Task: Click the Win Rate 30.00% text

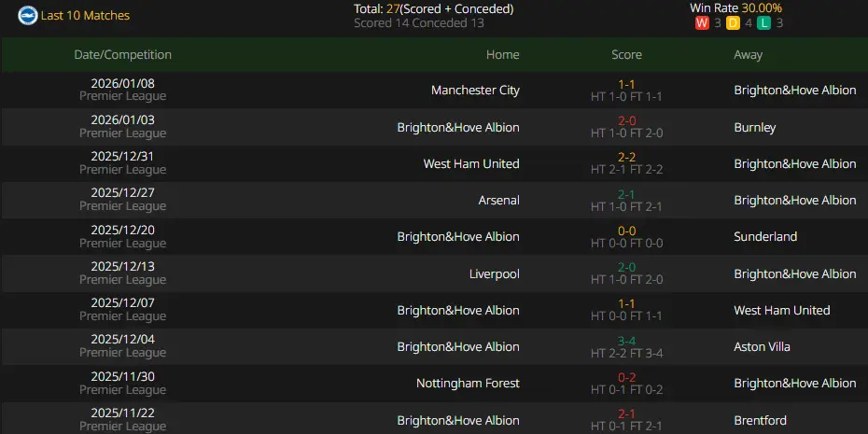Action: point(735,8)
